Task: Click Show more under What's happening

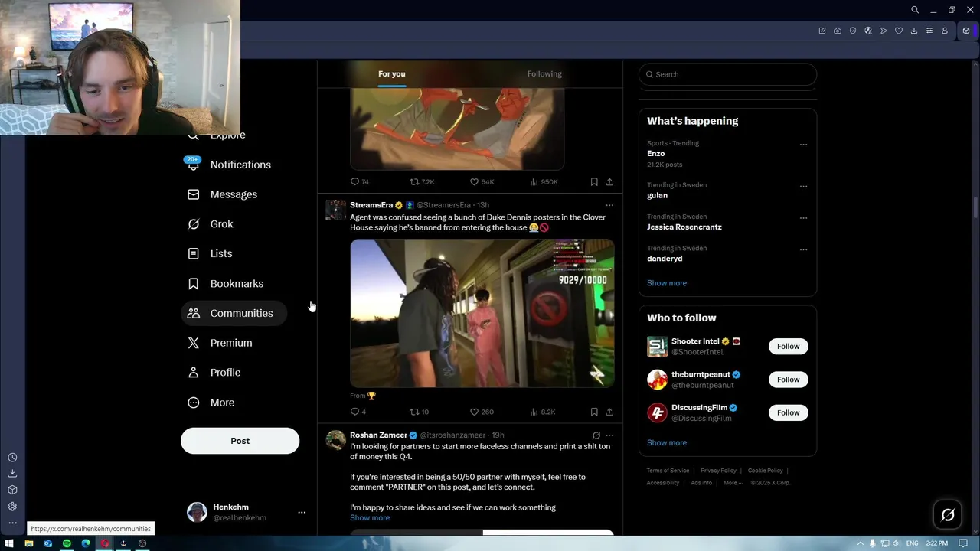Action: (x=667, y=283)
